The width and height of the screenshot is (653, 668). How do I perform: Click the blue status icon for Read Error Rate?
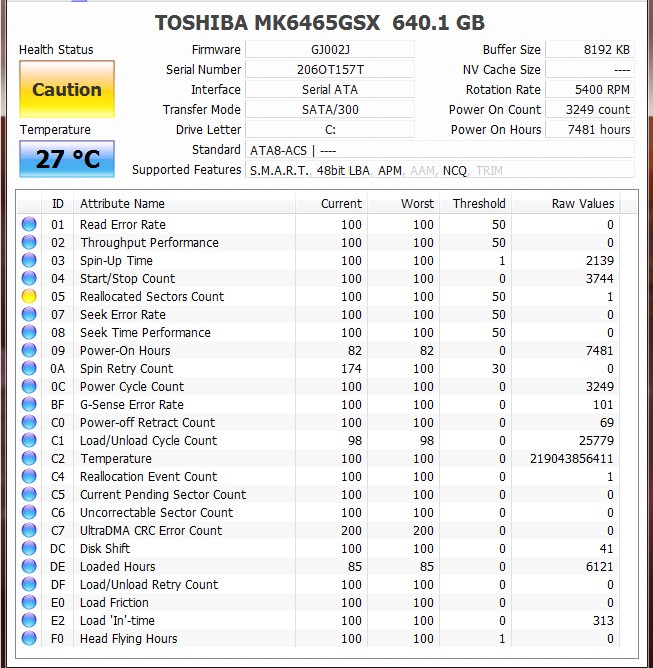[x=29, y=224]
